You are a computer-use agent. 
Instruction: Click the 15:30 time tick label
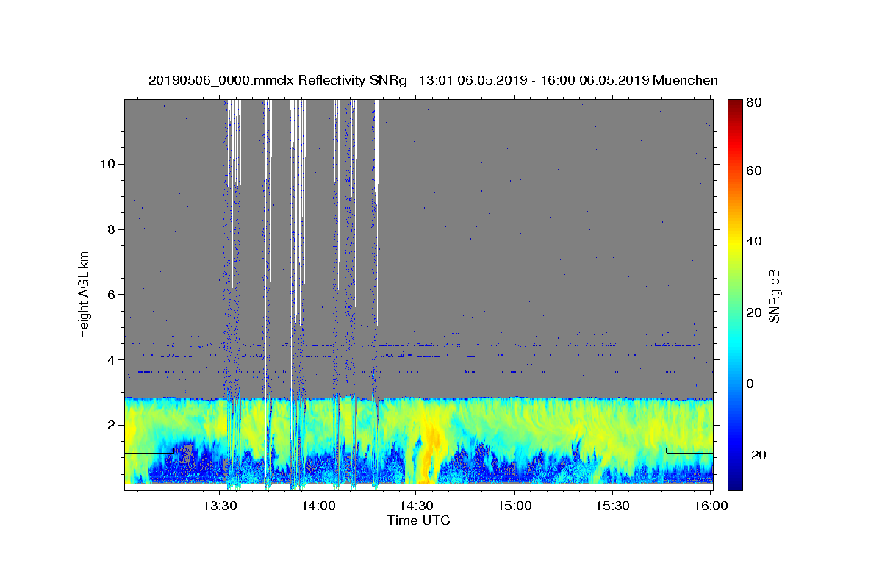(x=612, y=506)
